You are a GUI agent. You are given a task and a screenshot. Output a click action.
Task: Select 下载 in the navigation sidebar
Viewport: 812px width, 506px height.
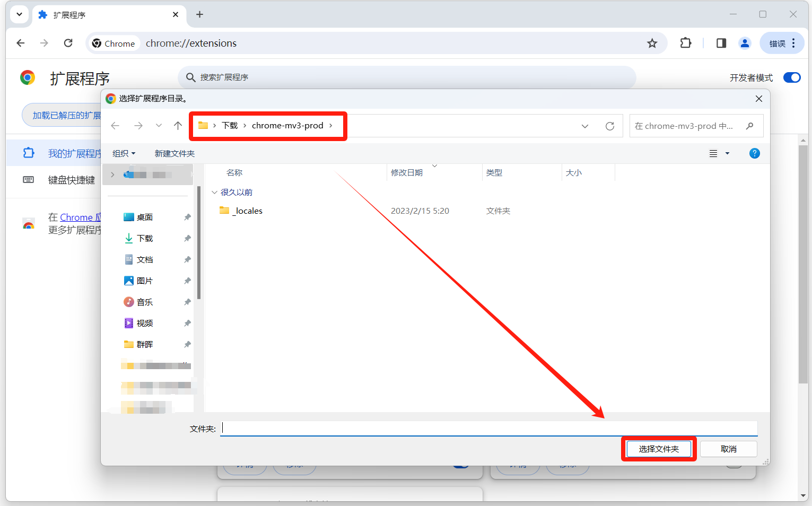(x=145, y=239)
